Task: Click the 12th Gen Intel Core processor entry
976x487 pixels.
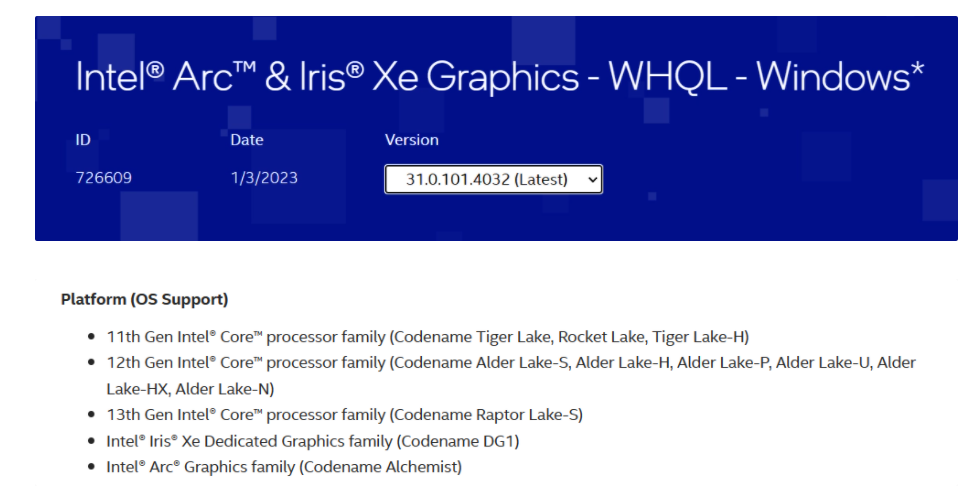Action: (x=511, y=376)
